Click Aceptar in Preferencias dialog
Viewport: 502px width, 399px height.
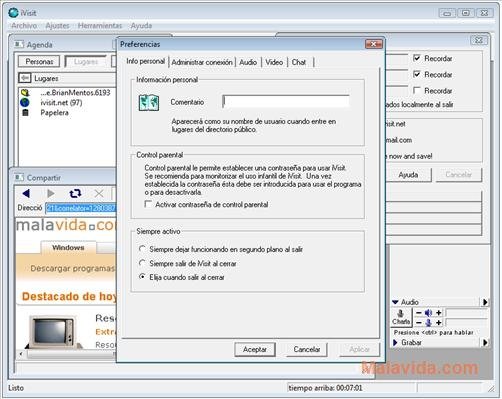(255, 349)
